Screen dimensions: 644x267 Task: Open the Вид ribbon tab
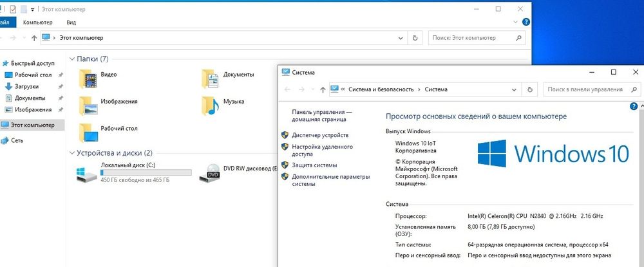tap(71, 22)
